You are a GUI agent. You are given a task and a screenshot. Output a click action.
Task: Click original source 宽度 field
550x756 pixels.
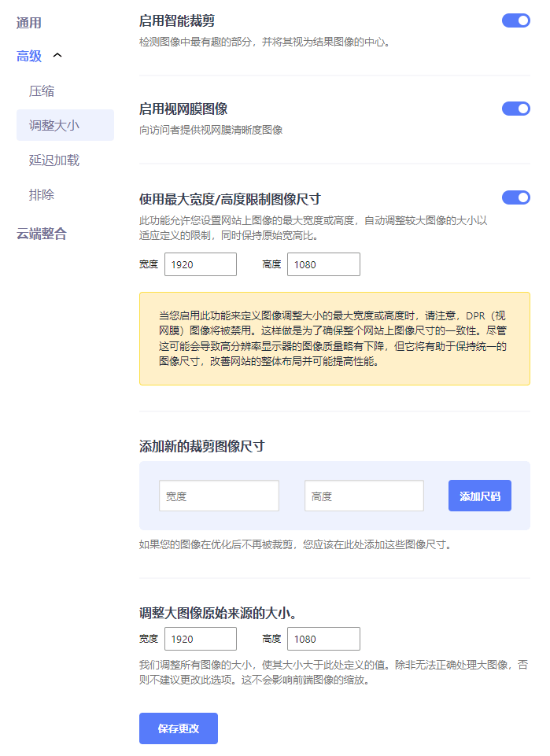coord(200,639)
